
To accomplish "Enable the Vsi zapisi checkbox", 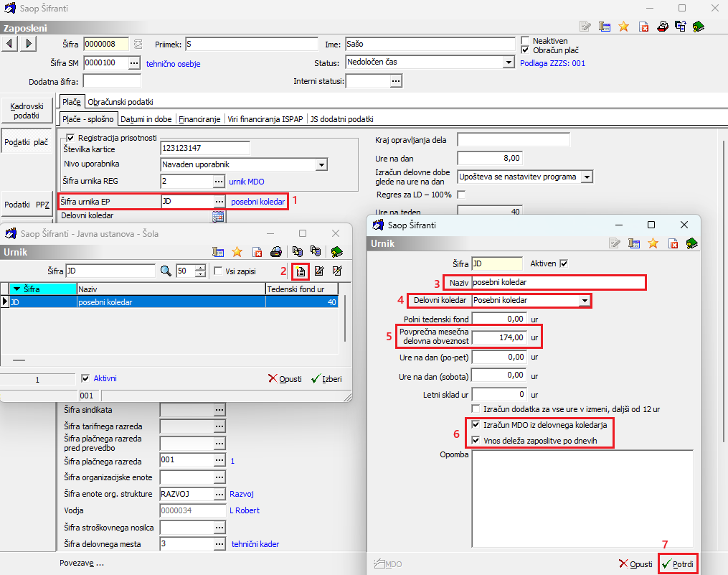I will point(218,271).
